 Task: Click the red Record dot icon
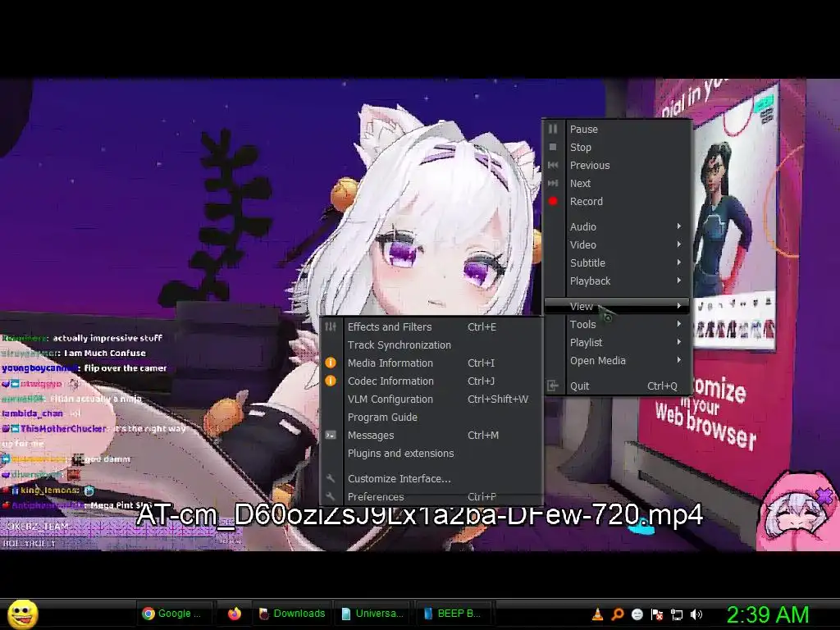(553, 202)
